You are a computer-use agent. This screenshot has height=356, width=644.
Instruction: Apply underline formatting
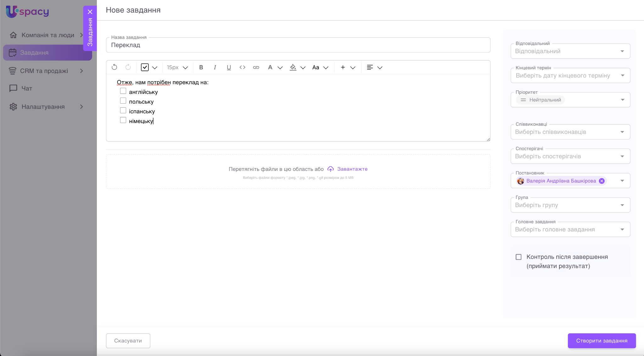pyautogui.click(x=229, y=67)
